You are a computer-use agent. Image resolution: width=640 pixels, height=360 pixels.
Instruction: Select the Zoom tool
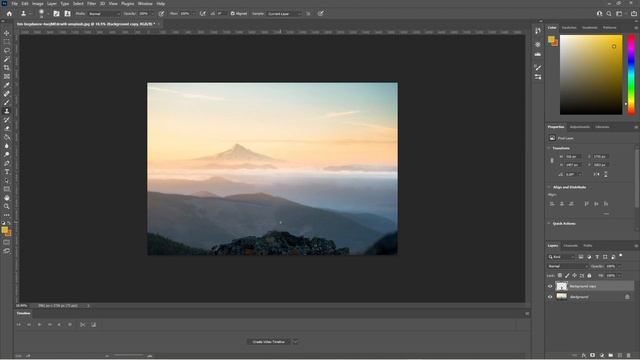(x=7, y=207)
